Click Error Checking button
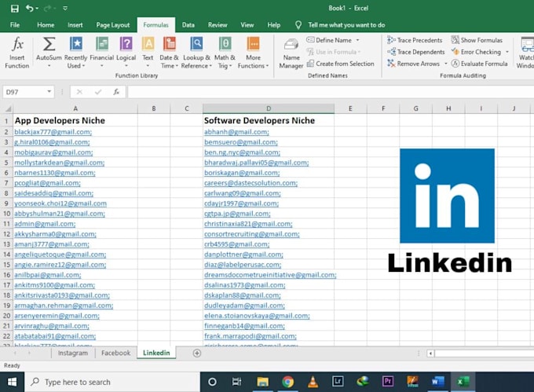534x392 pixels. (x=476, y=52)
